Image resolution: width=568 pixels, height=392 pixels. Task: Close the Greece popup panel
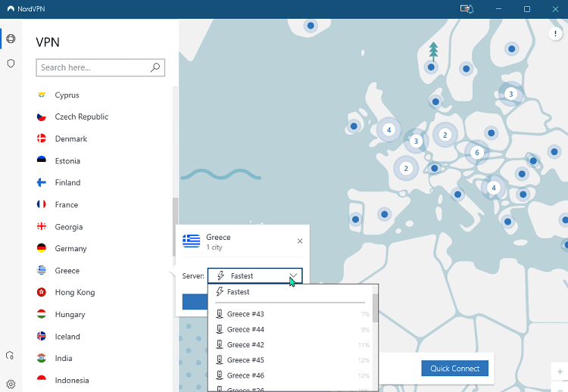click(x=300, y=241)
